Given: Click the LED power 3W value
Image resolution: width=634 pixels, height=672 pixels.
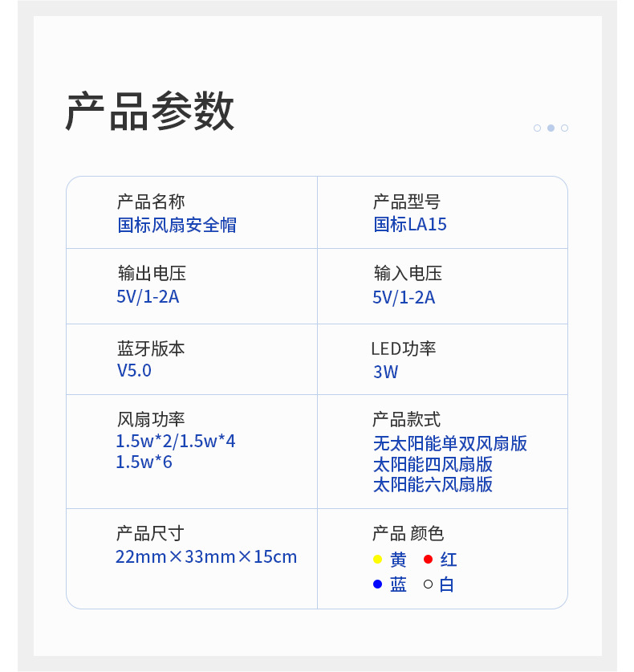Looking at the screenshot, I should 385,373.
